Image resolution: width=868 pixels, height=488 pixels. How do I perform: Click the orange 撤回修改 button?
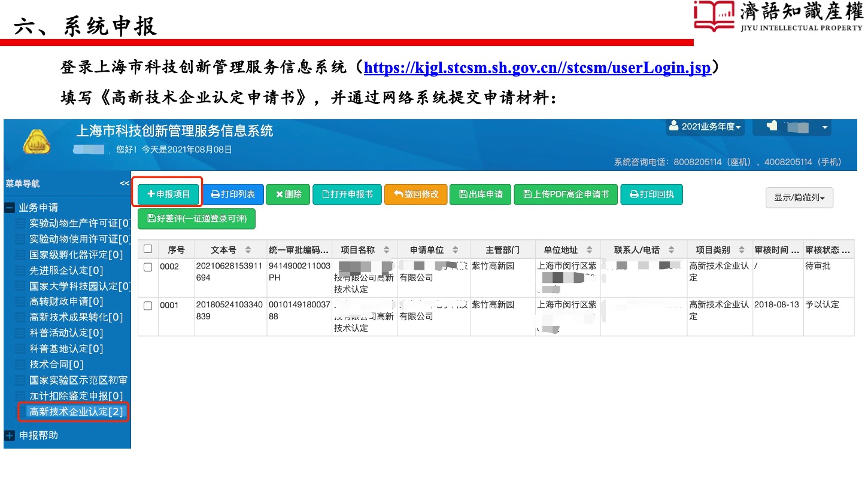point(415,194)
